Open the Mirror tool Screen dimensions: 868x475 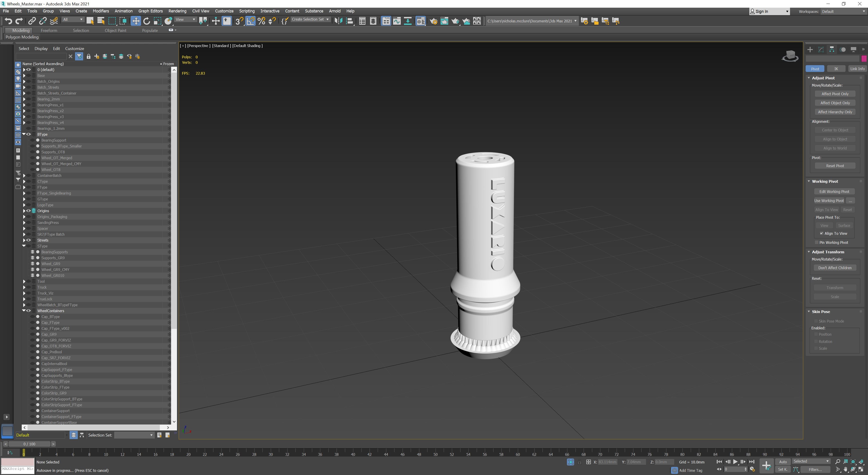(338, 21)
